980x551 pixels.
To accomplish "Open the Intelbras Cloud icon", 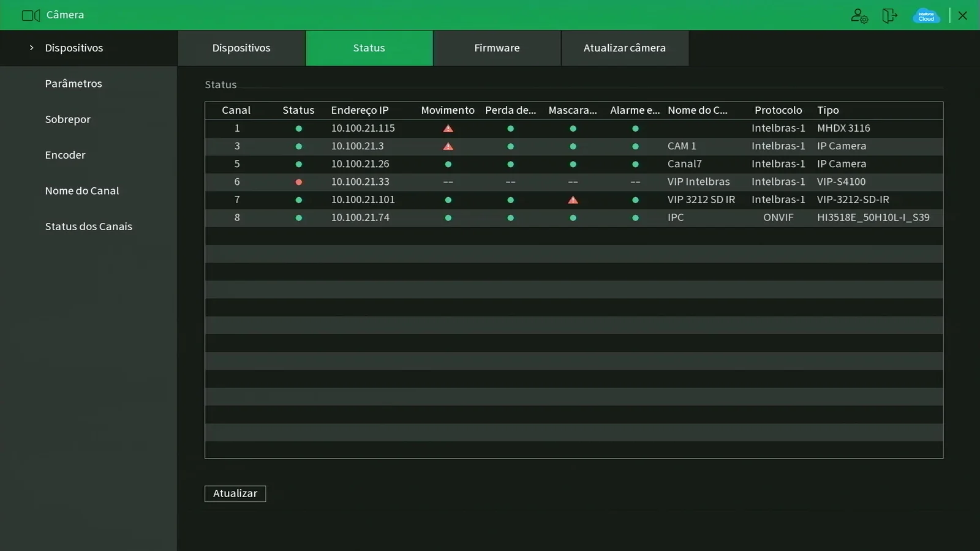I will [x=926, y=15].
